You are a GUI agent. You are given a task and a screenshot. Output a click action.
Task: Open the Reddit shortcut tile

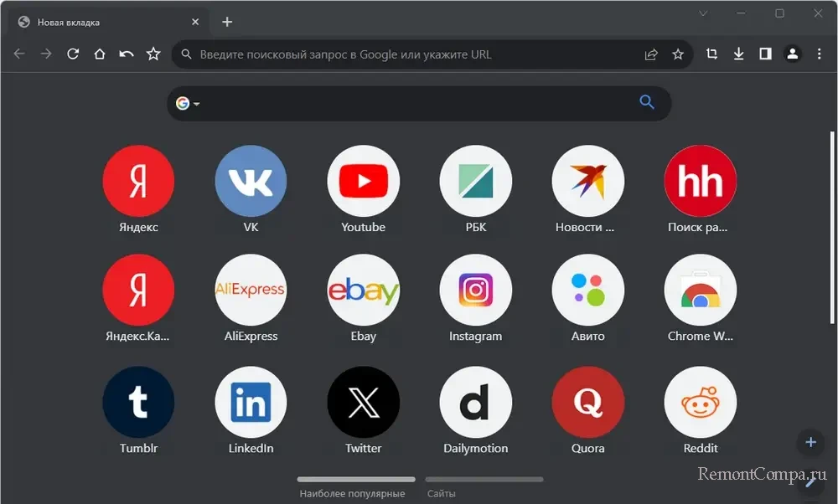coord(700,402)
